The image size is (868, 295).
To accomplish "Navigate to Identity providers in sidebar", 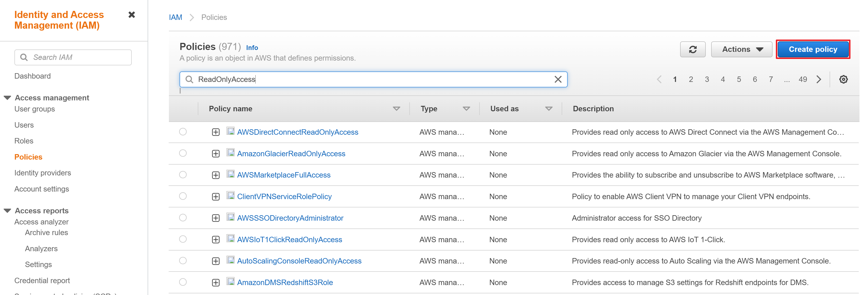I will 43,173.
